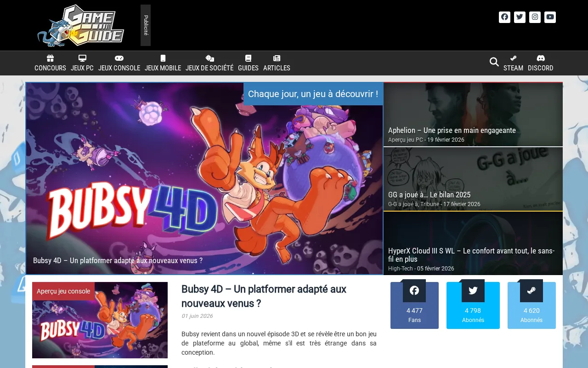Open 'HyperX Cloud III S WL' article
Viewport: 588px width, 368px height.
(x=471, y=255)
